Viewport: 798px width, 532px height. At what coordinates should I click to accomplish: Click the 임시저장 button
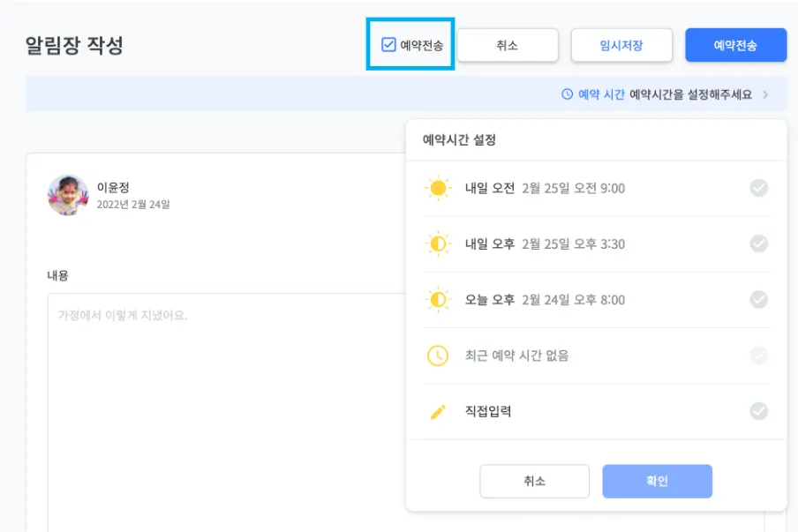coord(621,46)
